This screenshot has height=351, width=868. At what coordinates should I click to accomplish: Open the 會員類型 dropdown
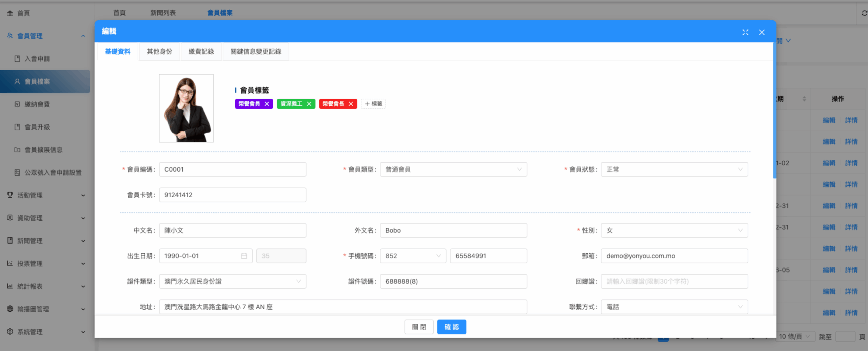[x=453, y=169]
